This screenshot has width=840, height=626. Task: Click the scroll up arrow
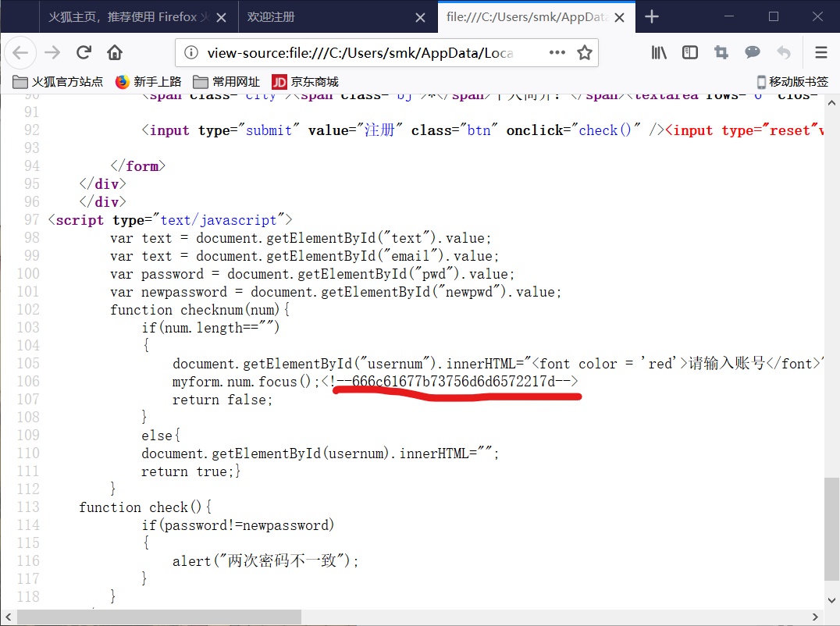pyautogui.click(x=831, y=102)
